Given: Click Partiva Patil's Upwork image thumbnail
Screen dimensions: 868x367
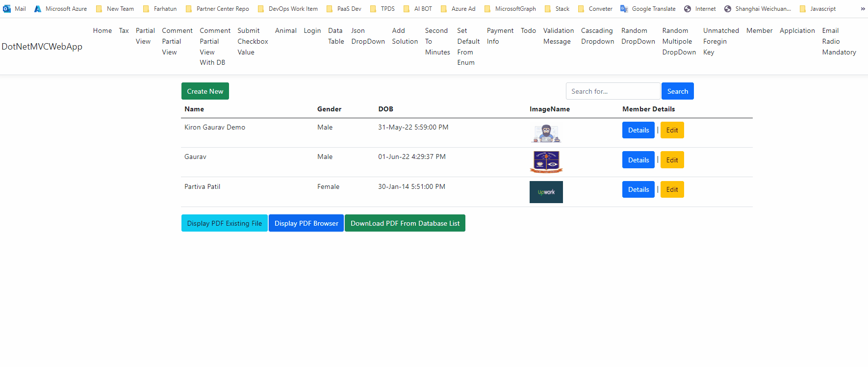Looking at the screenshot, I should 546,192.
